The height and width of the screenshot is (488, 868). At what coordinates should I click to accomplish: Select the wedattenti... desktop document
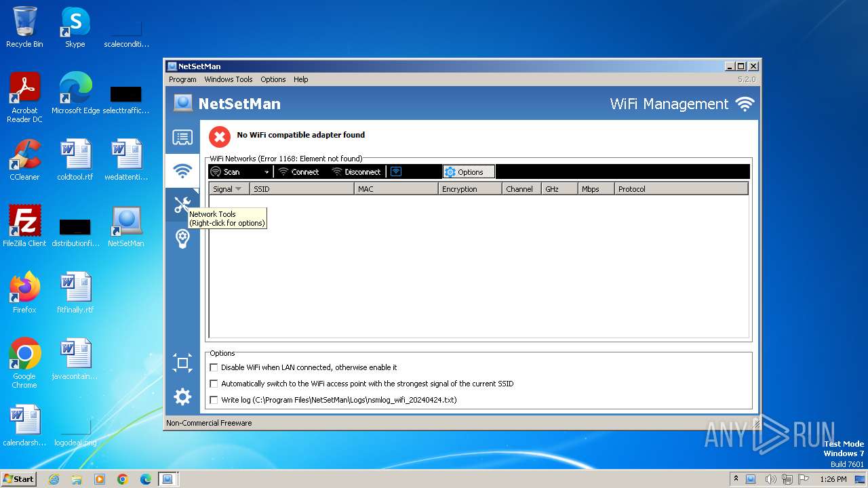[x=126, y=160]
